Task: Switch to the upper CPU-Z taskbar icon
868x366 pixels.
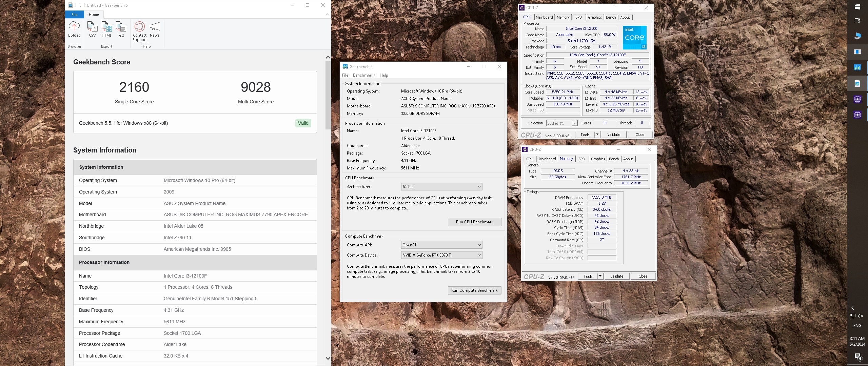Action: click(857, 99)
